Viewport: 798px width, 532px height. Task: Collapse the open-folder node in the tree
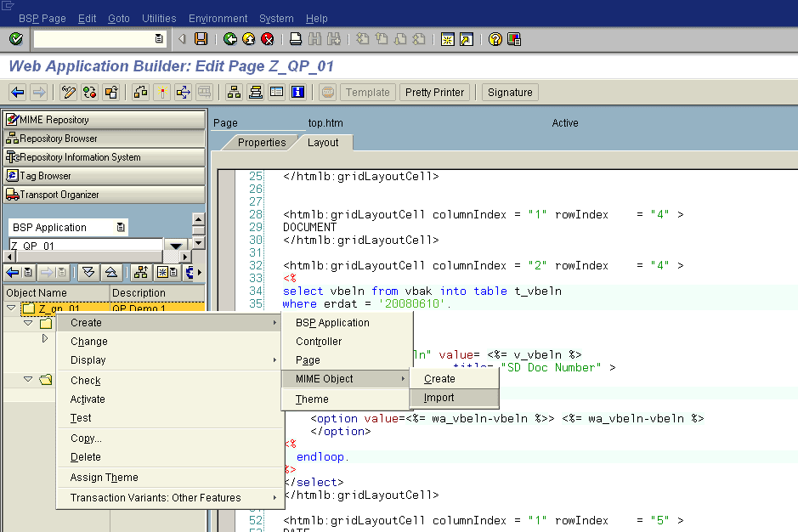[29, 379]
